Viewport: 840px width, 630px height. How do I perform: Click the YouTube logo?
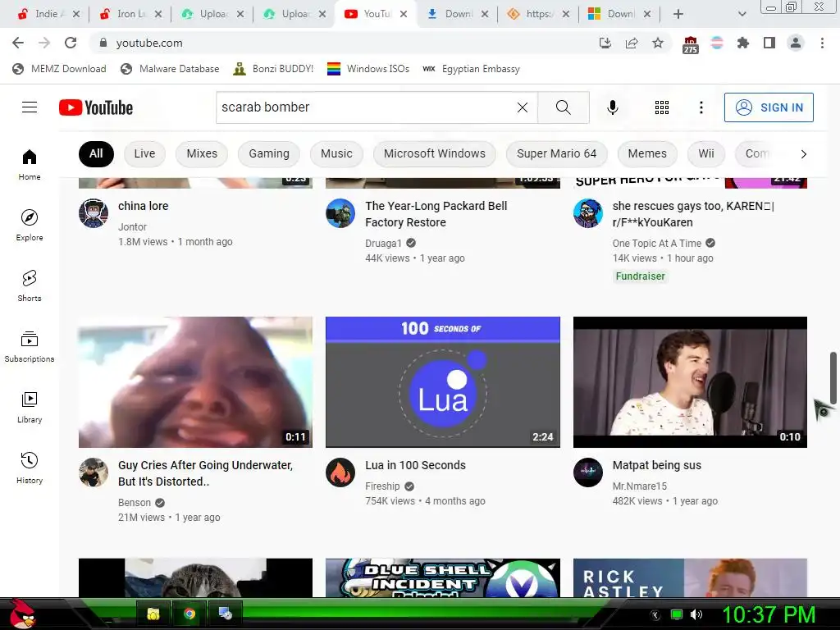[x=96, y=107]
